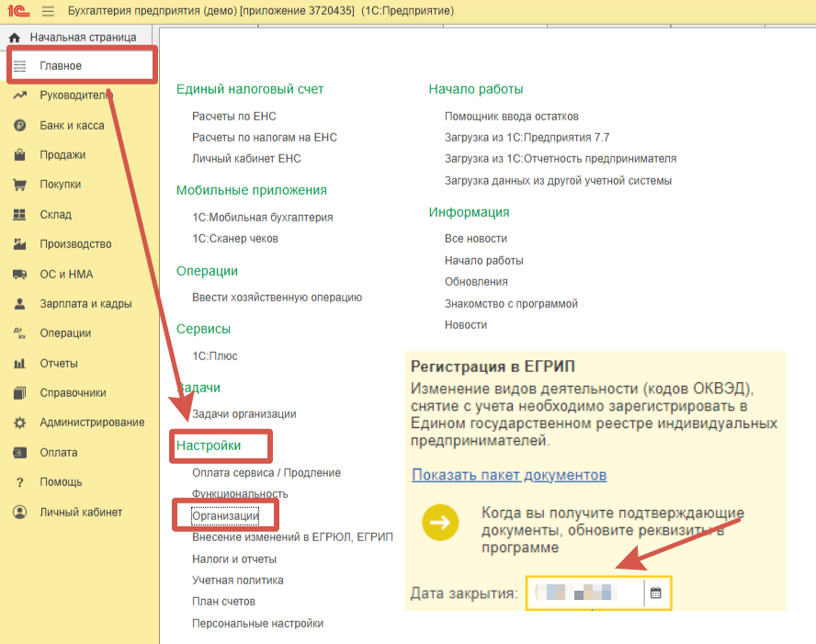
Task: Click the Показать пакет документов link
Action: (509, 475)
